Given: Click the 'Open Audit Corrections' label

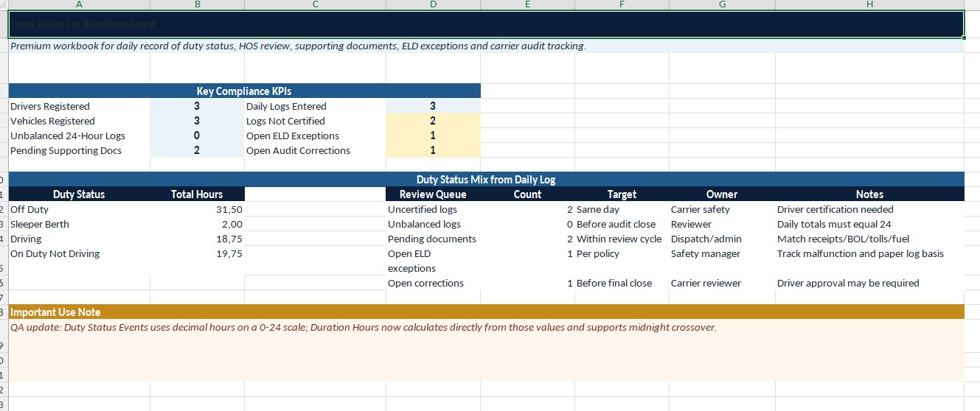Looking at the screenshot, I should (315, 150).
